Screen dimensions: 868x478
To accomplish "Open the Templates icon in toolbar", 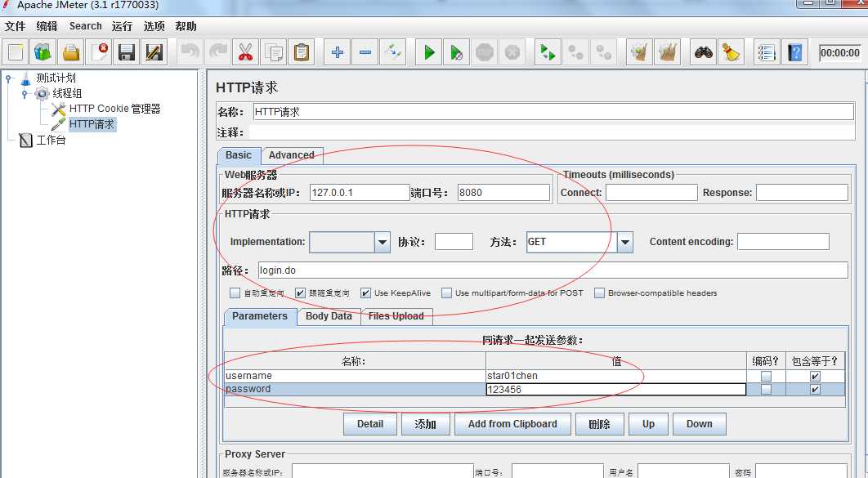I will click(43, 52).
